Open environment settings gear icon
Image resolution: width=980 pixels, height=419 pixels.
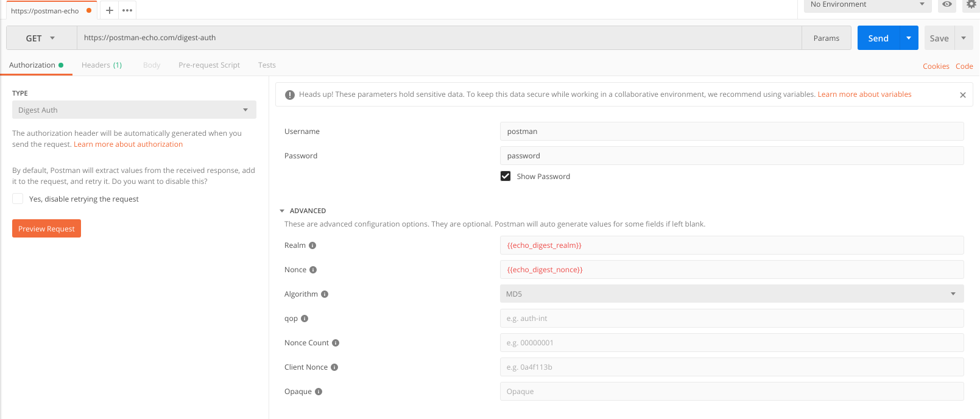971,4
